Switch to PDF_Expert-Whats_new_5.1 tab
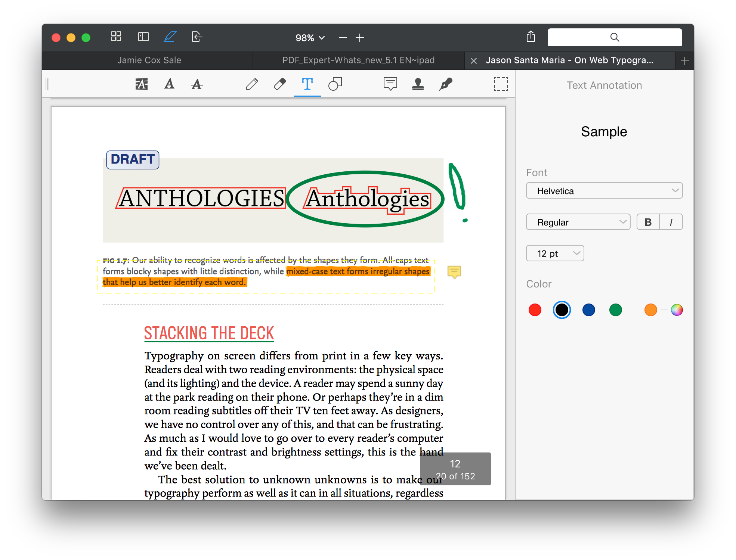 [x=358, y=60]
